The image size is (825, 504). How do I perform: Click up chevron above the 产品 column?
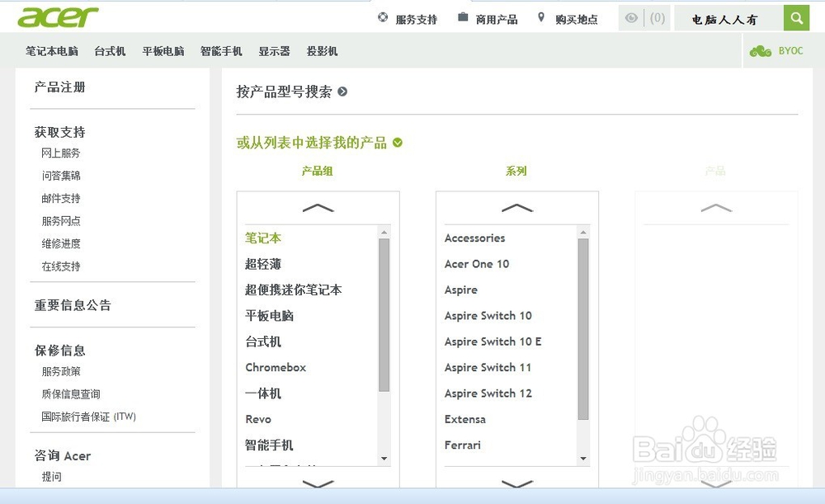pos(717,208)
